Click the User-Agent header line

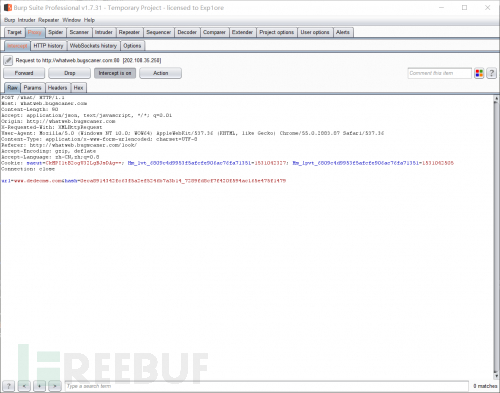(193, 133)
